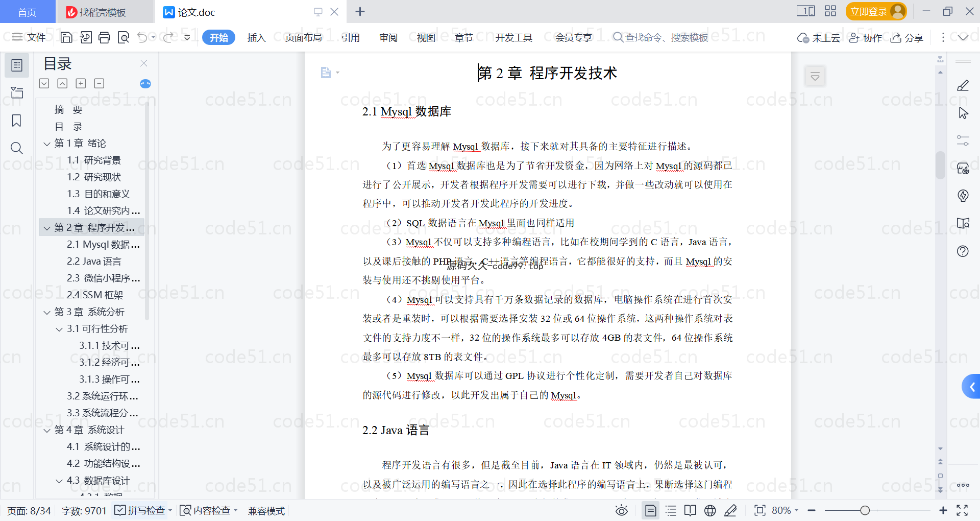Open the quick toolbar customize dropdown arrow

coord(187,37)
